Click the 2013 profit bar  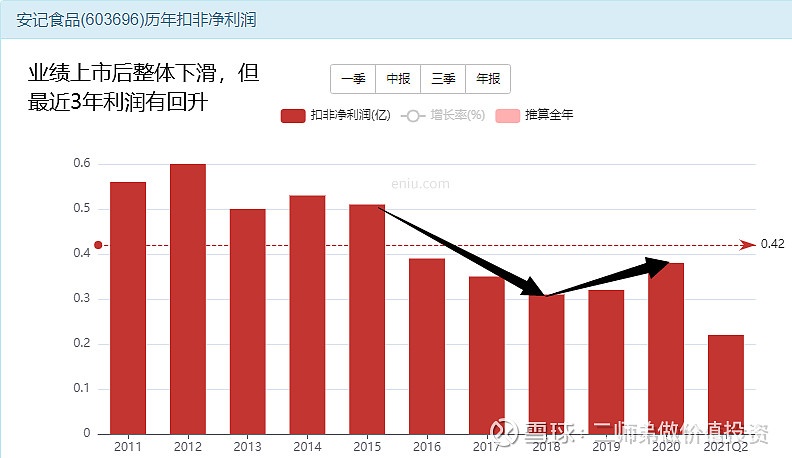point(248,322)
